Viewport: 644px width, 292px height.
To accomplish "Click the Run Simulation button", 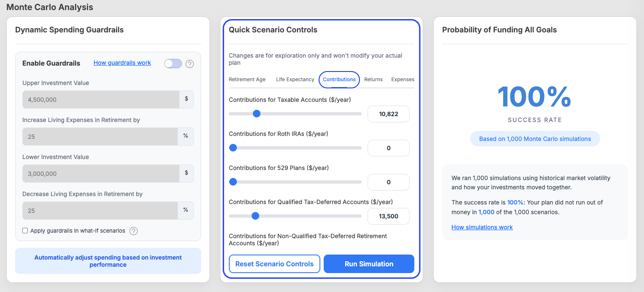I will (x=369, y=264).
